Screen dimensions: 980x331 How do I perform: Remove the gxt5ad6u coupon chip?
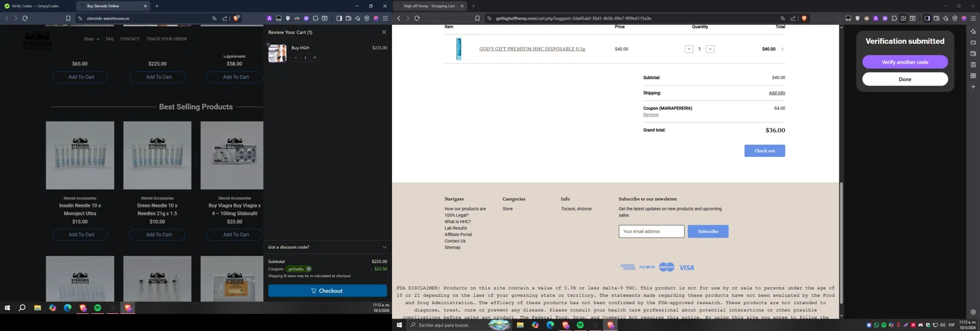308,269
